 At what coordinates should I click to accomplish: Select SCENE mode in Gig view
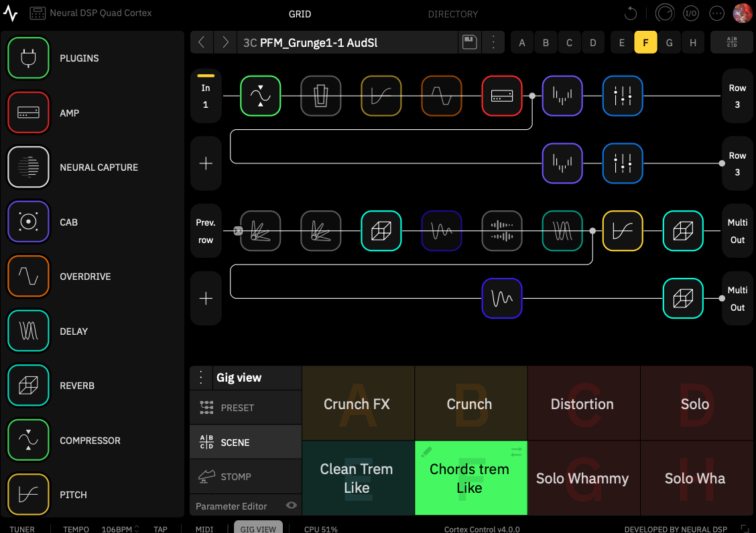tap(246, 442)
